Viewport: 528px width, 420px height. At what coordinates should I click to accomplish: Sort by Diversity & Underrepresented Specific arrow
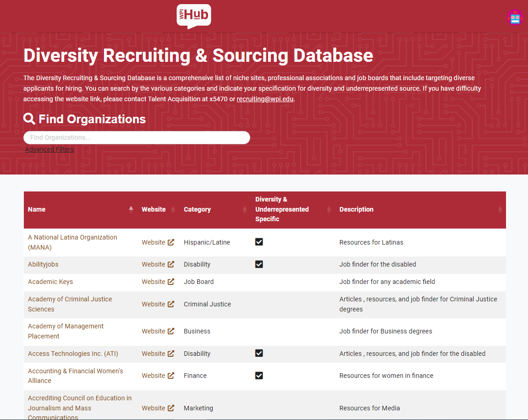(x=329, y=210)
